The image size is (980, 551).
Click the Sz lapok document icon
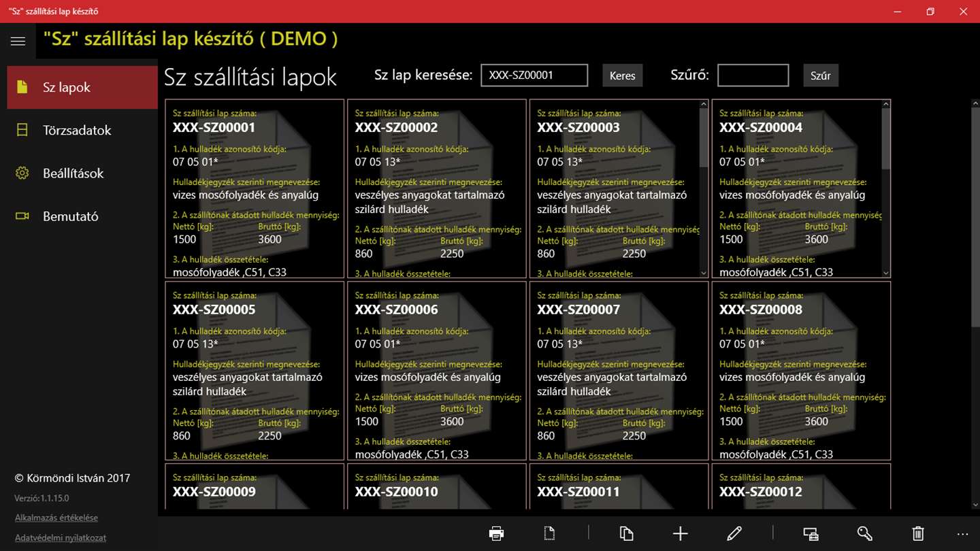click(x=22, y=87)
